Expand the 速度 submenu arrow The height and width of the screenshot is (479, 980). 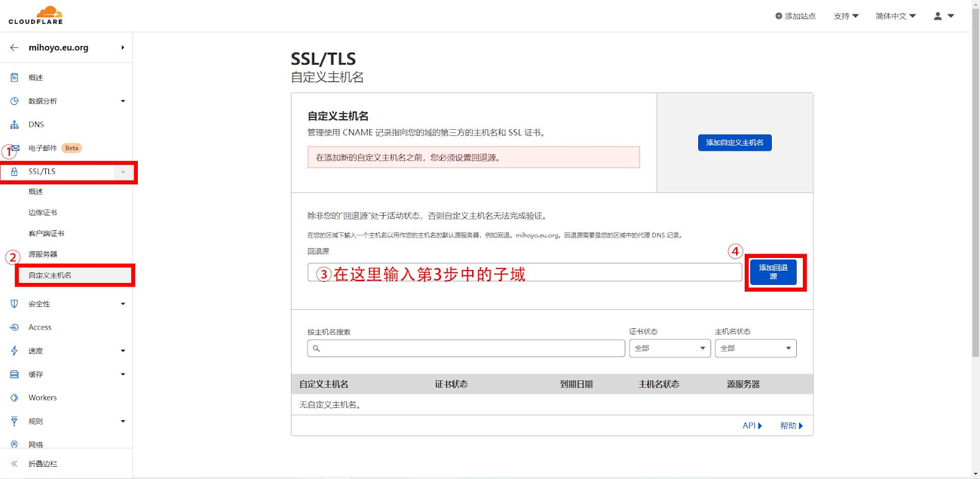[123, 351]
